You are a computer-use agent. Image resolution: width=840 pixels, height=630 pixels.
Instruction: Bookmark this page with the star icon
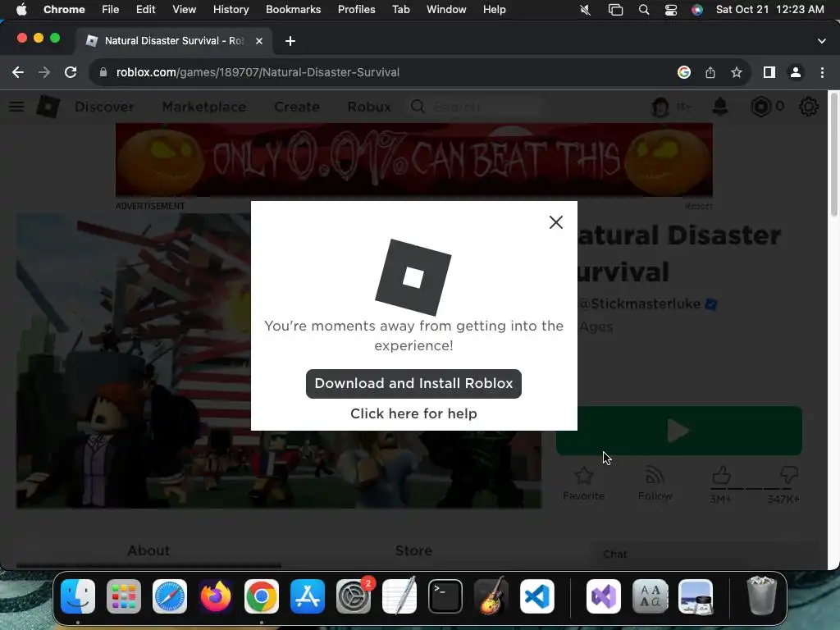737,72
